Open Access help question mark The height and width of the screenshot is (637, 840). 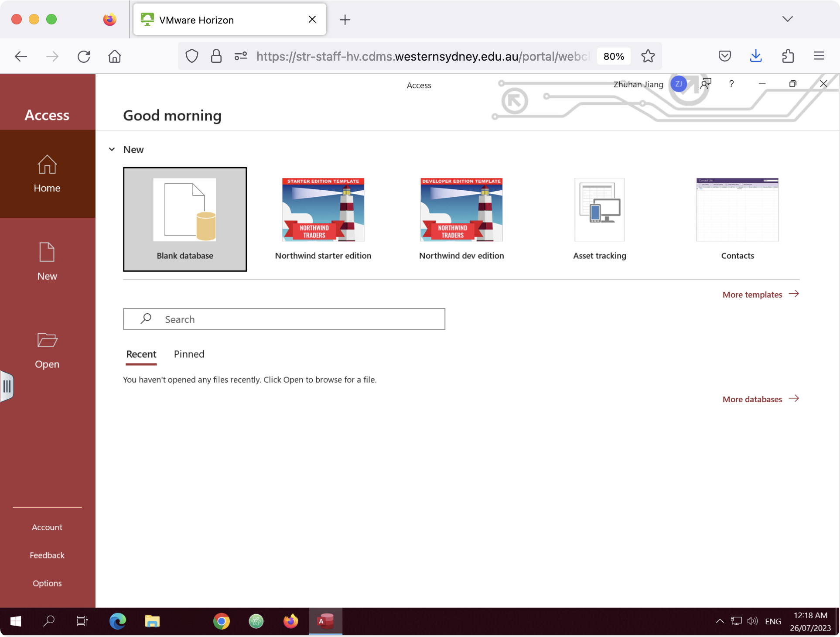coord(731,84)
